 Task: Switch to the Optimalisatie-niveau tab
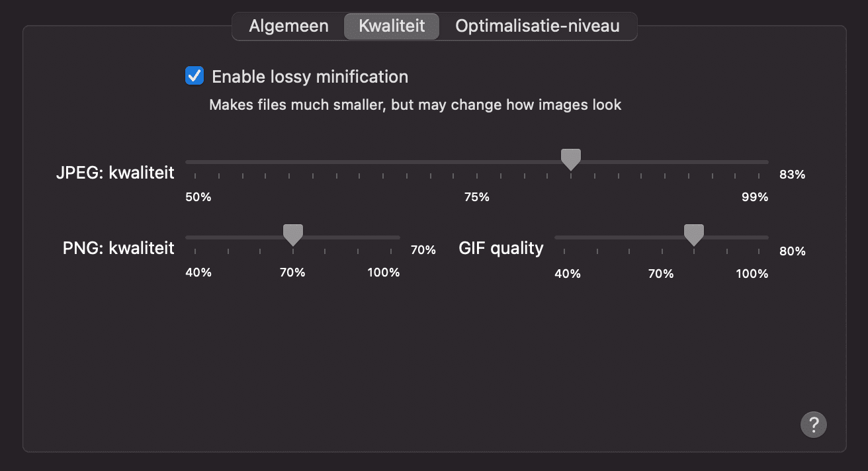click(x=537, y=26)
